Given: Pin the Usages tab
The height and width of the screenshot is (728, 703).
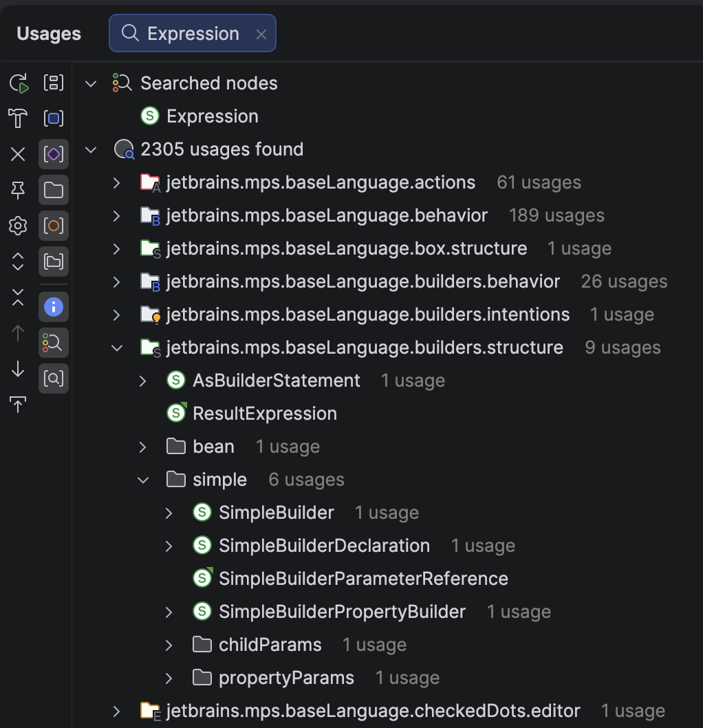Looking at the screenshot, I should (18, 190).
